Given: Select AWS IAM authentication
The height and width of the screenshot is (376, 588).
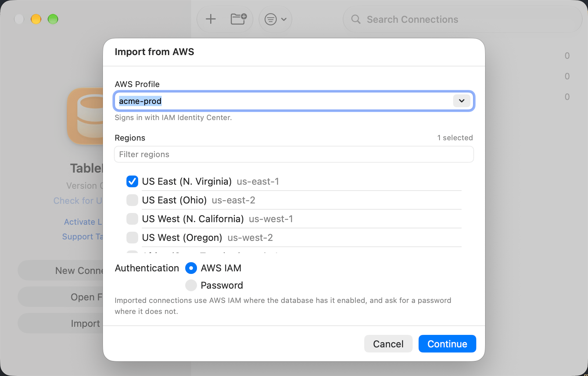Looking at the screenshot, I should [191, 268].
